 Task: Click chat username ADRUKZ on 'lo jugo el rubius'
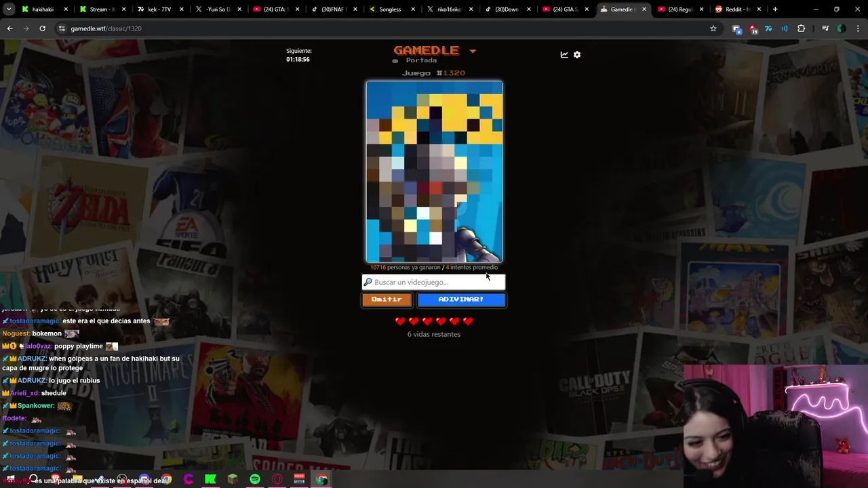click(x=31, y=381)
